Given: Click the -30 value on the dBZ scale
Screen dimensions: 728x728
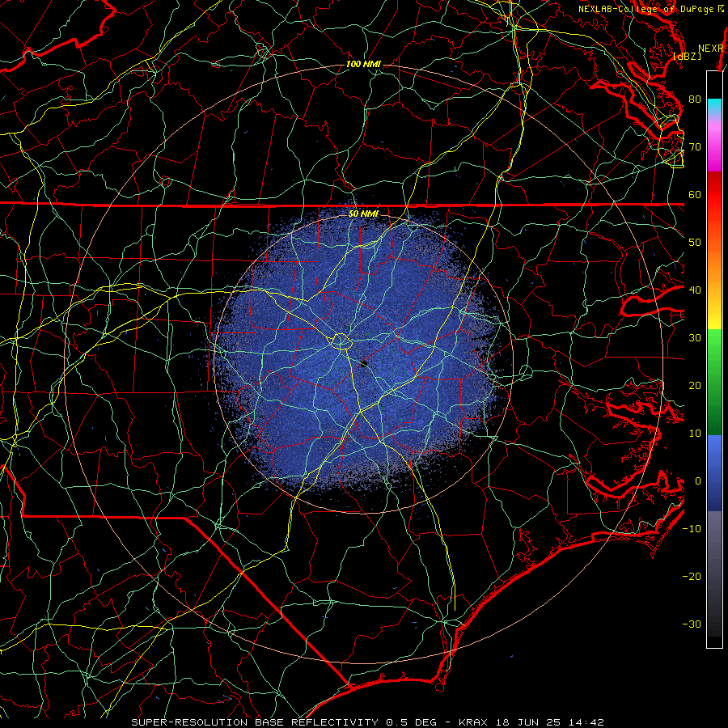Looking at the screenshot, I should 692,624.
